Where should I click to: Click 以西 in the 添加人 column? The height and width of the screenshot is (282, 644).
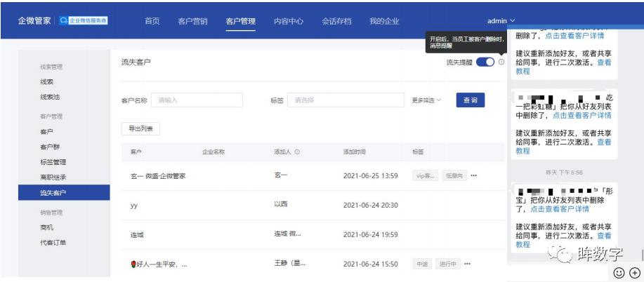[x=281, y=204]
